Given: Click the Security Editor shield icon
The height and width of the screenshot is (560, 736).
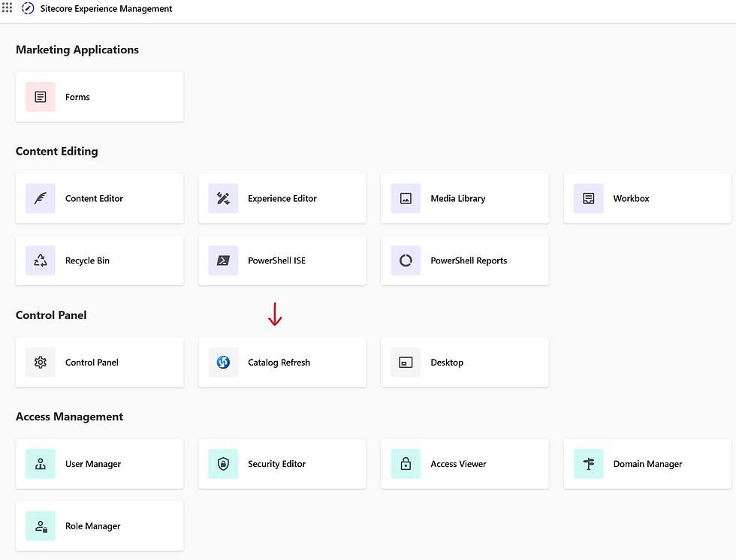Looking at the screenshot, I should coord(223,464).
